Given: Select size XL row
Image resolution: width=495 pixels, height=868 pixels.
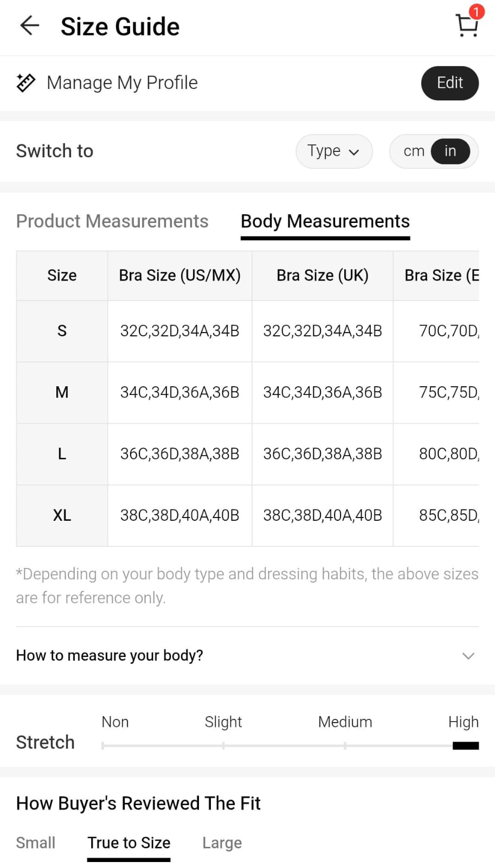Looking at the screenshot, I should tap(62, 515).
